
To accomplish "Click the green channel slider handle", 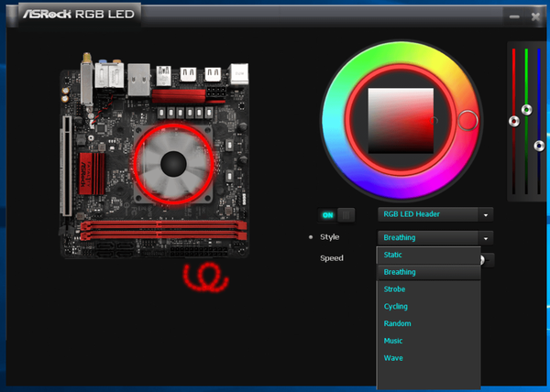I will tap(526, 109).
